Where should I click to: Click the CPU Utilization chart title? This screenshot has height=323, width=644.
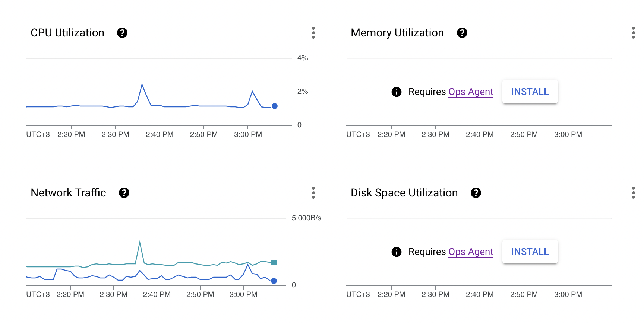point(67,33)
